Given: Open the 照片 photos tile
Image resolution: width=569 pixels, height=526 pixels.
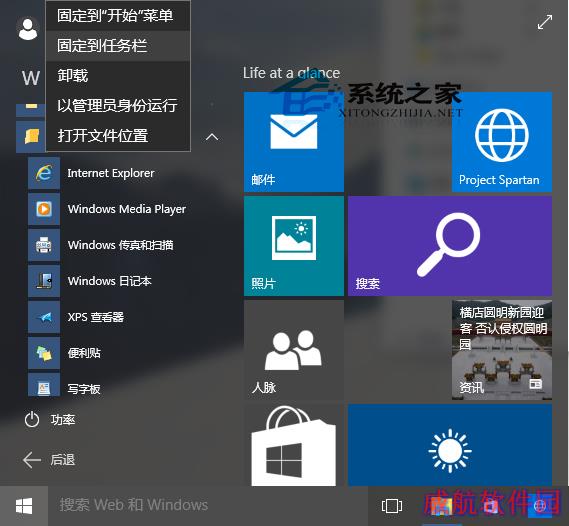Looking at the screenshot, I should point(294,246).
